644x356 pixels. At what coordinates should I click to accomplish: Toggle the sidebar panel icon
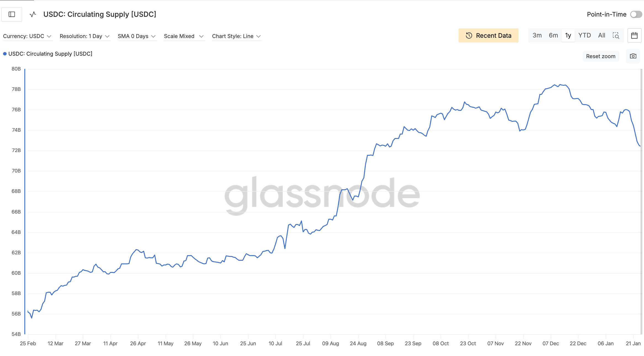click(x=12, y=14)
